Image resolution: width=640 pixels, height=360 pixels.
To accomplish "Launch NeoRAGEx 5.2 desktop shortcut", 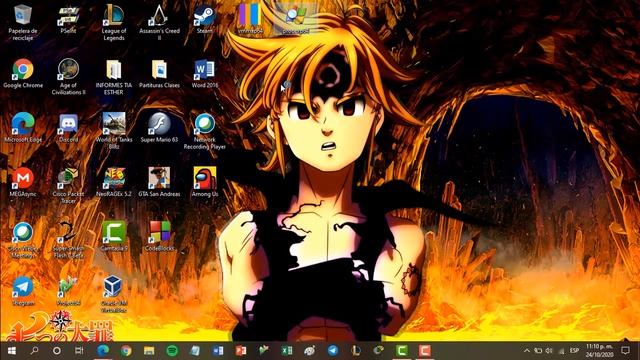I will coord(114,182).
